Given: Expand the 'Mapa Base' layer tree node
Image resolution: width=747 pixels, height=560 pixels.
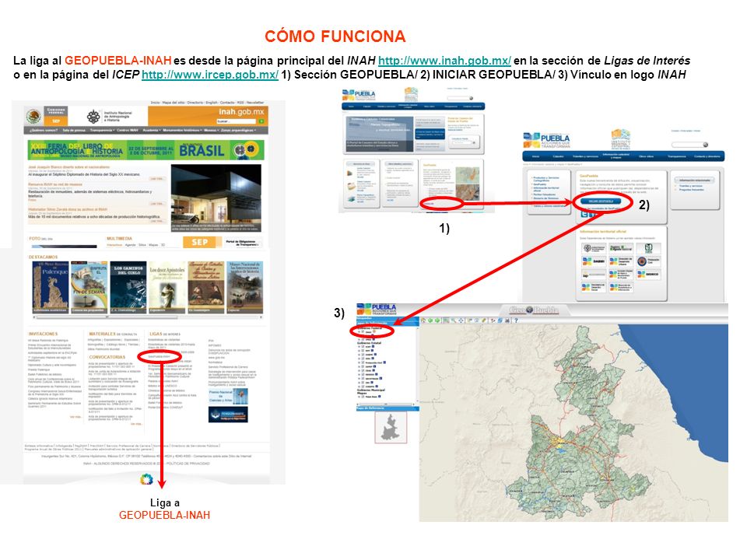Looking at the screenshot, I should 359,397.
